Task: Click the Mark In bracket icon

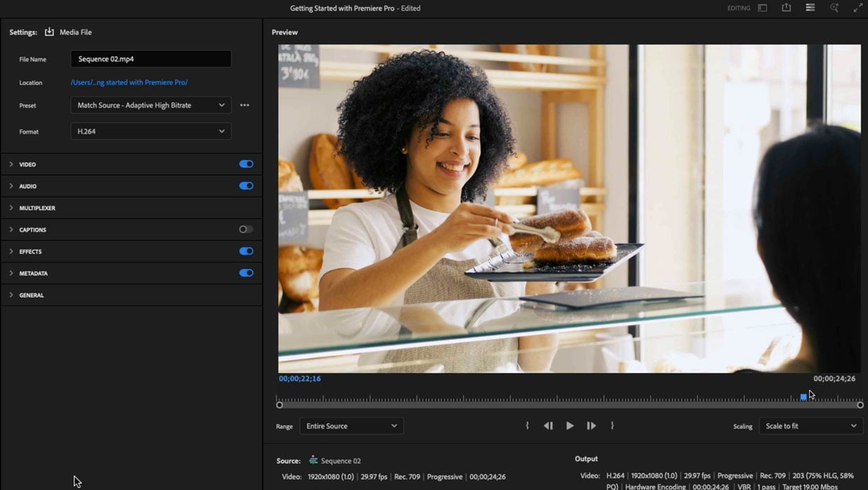Action: [x=527, y=426]
